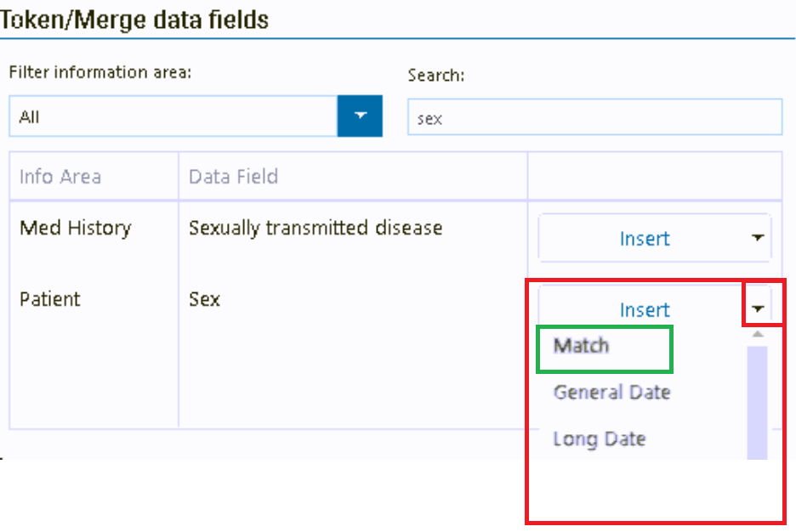Image resolution: width=796 pixels, height=532 pixels.
Task: Insert the Sexually transmitted disease field
Action: (x=644, y=239)
